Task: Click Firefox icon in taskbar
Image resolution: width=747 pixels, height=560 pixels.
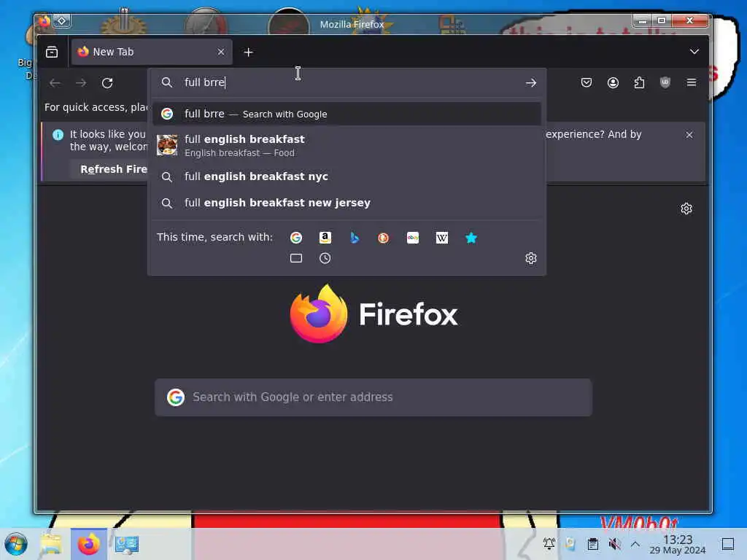Action: [x=88, y=544]
